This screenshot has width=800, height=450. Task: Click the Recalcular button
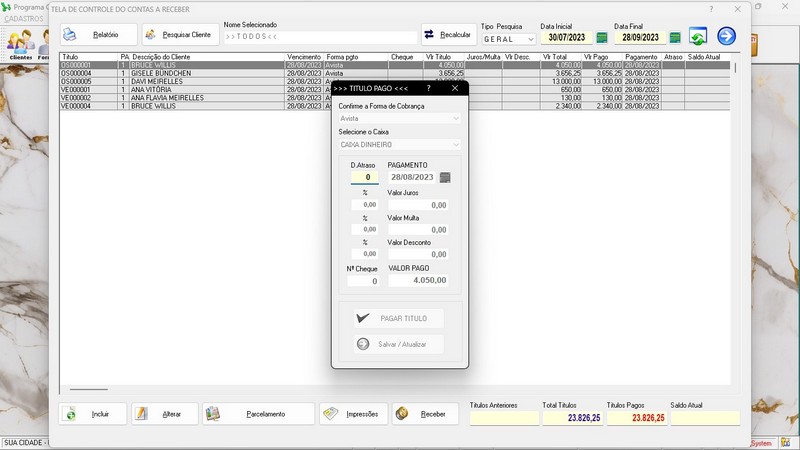click(449, 35)
